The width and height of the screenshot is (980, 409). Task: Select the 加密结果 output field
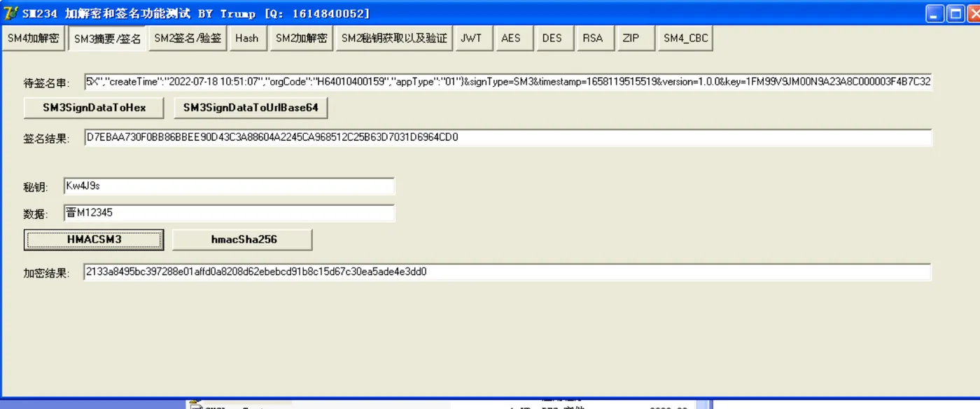click(x=508, y=272)
